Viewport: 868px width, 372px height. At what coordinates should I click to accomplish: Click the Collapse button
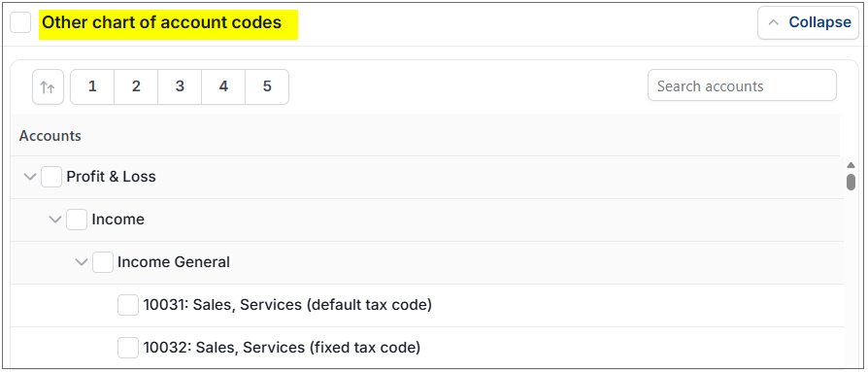(x=808, y=22)
